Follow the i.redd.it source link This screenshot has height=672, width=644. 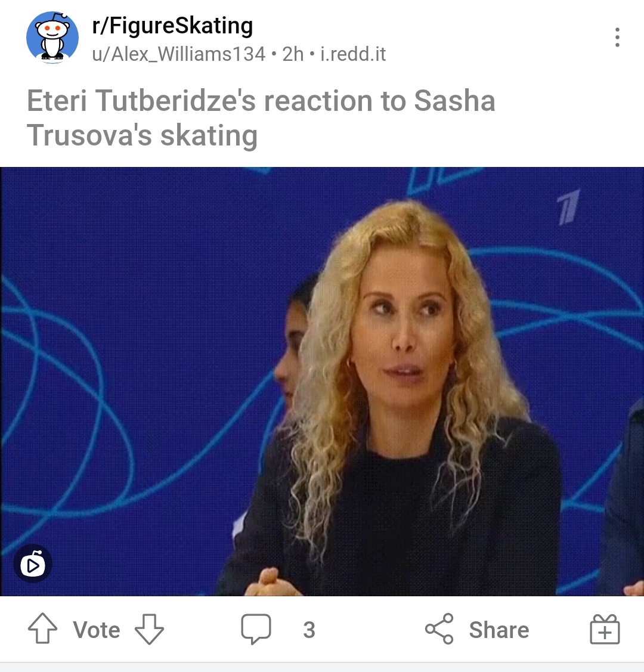[353, 54]
